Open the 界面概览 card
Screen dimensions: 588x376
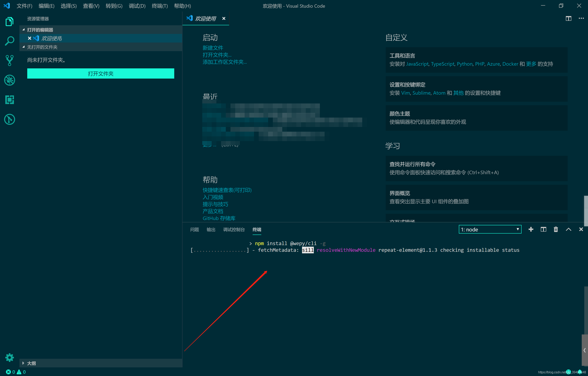click(x=476, y=198)
